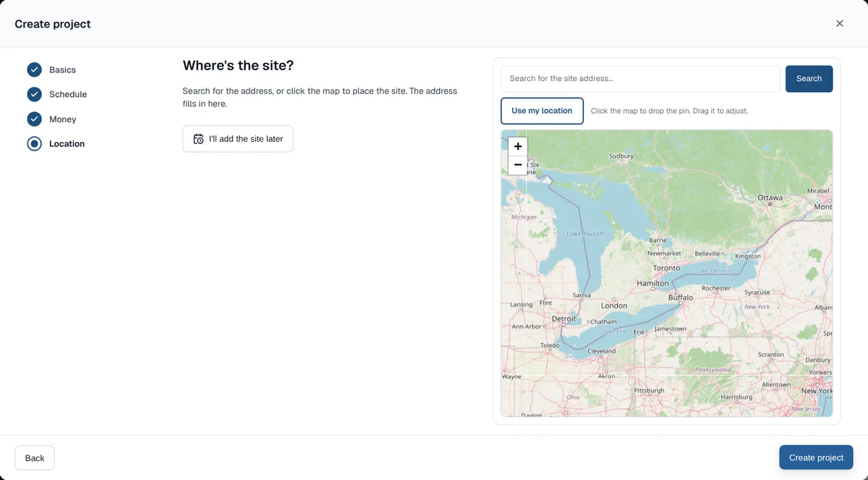Click Rochester label on the map
The image size is (868, 480).
coord(716,288)
